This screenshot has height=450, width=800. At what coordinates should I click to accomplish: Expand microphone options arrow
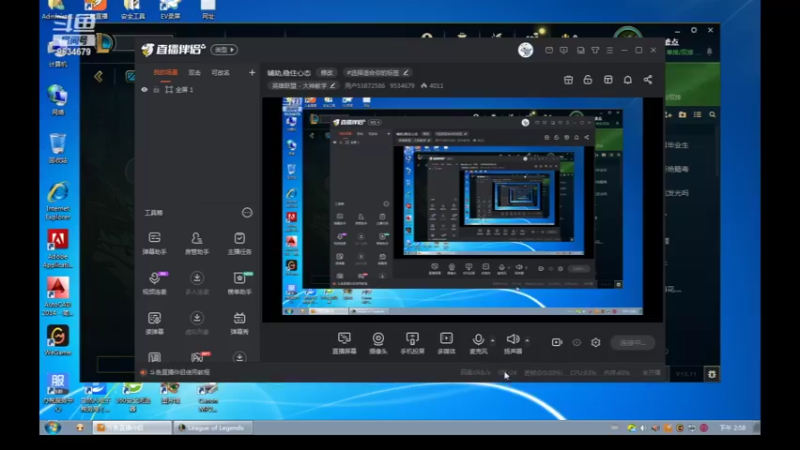pos(492,340)
